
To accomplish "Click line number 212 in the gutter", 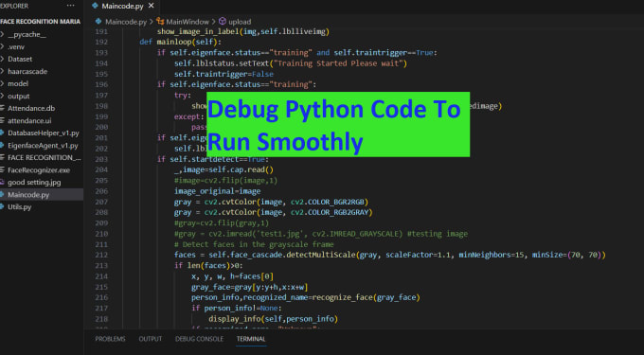I will point(101,255).
